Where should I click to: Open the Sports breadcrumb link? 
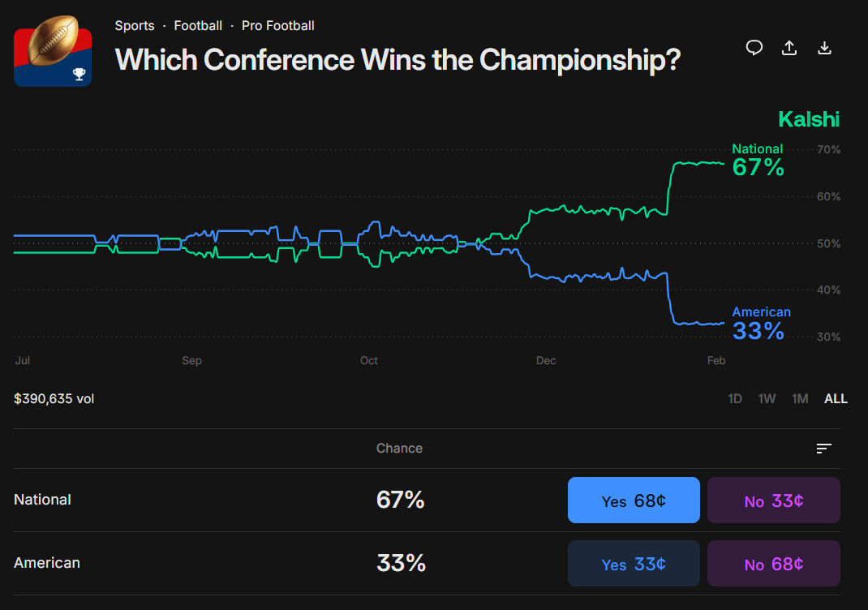coord(135,26)
